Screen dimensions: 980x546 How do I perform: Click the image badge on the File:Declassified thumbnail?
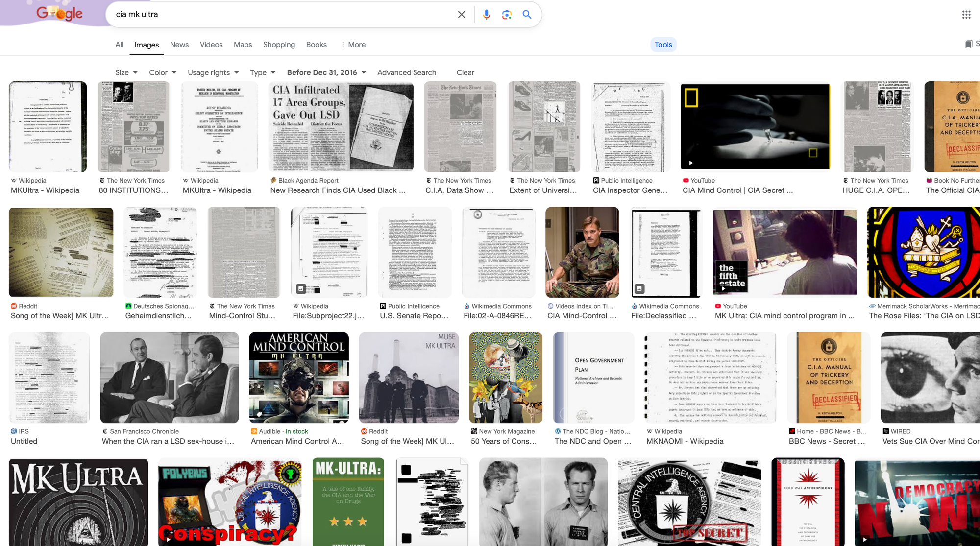point(639,288)
